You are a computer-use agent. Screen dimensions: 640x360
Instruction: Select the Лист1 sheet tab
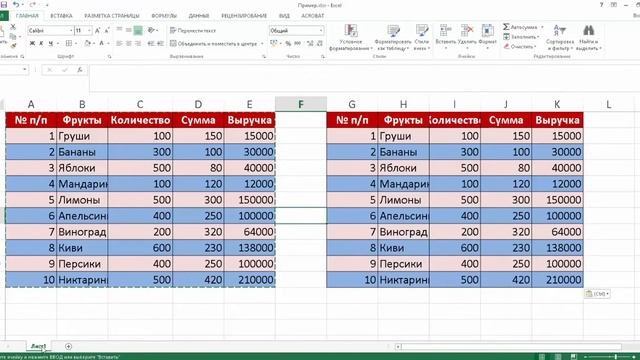38,346
